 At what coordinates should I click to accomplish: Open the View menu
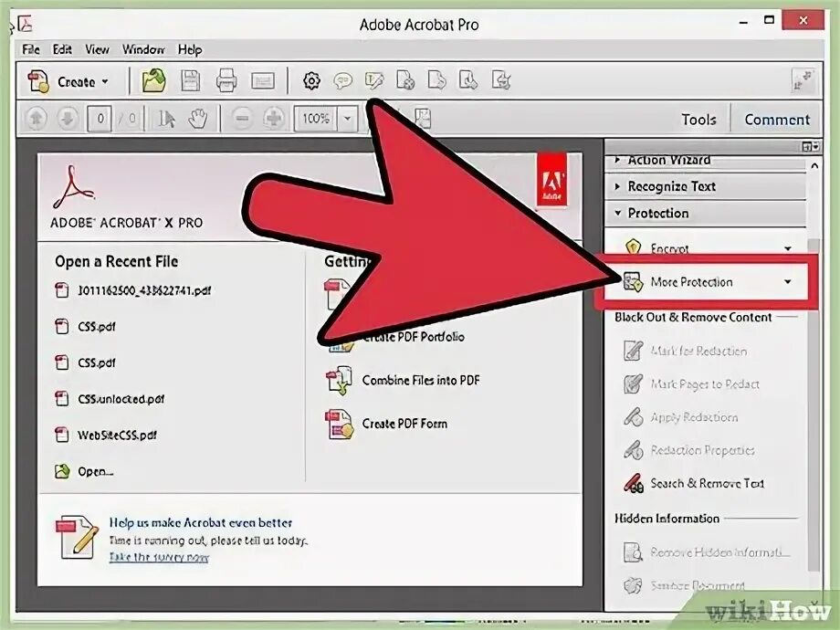(97, 50)
